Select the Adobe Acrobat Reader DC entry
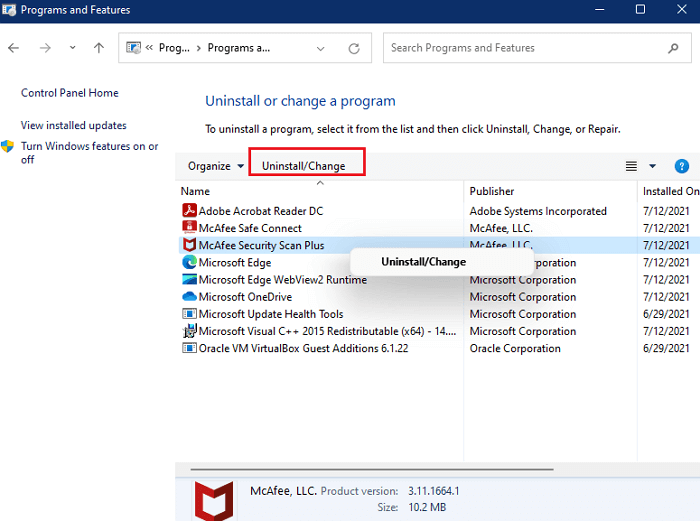Image resolution: width=700 pixels, height=521 pixels. [261, 211]
